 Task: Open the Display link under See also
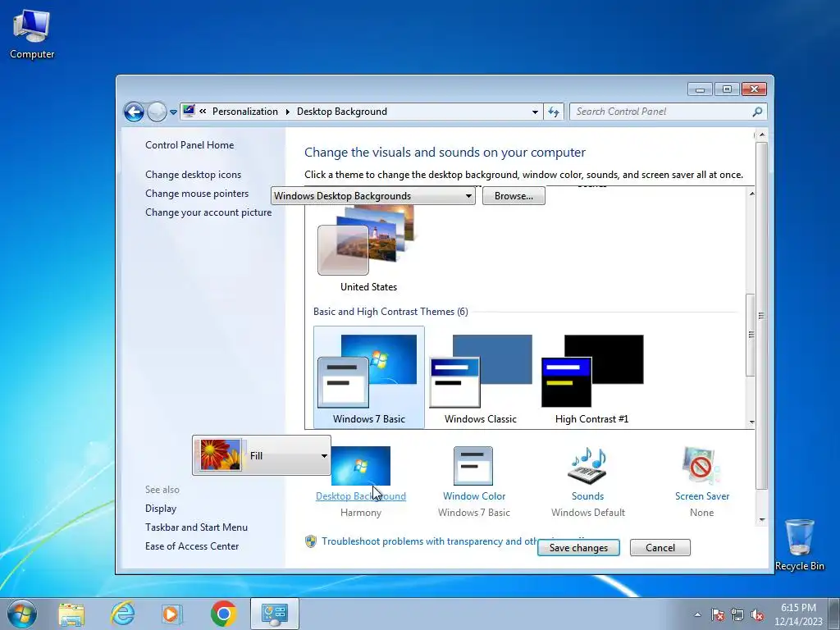point(161,509)
